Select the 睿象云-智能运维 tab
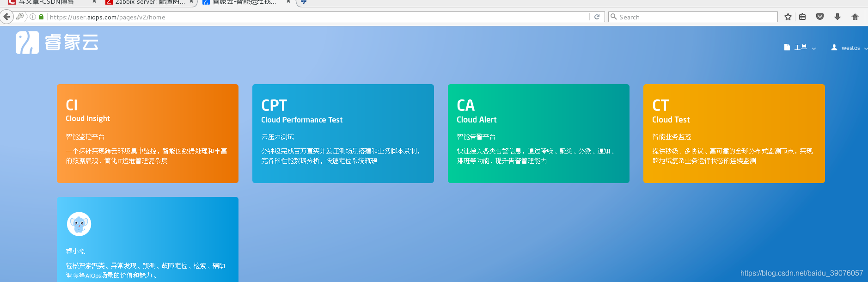 (246, 2)
